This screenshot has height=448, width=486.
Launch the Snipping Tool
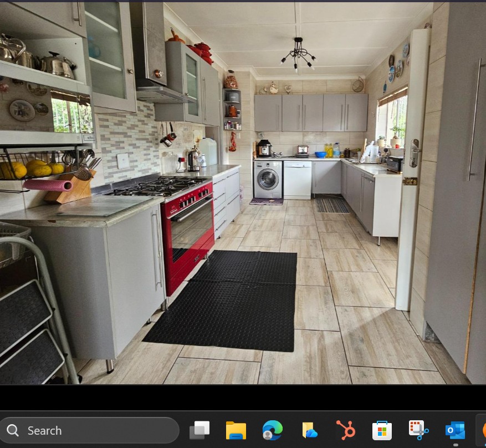point(418,430)
